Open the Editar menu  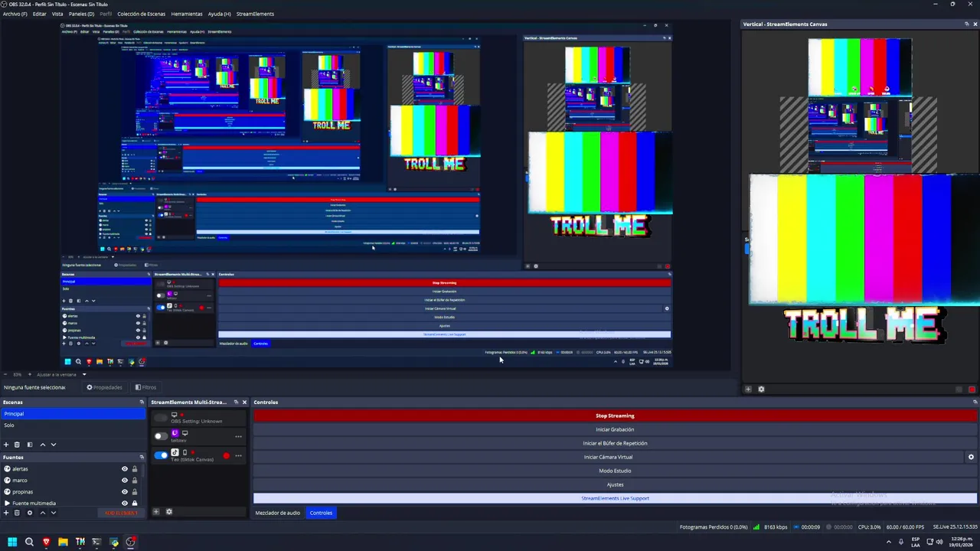pos(39,14)
